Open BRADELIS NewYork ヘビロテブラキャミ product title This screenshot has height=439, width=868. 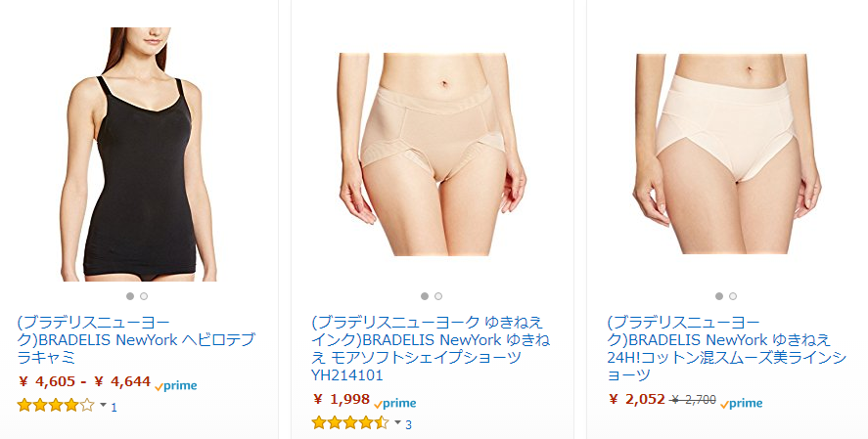tap(136, 339)
